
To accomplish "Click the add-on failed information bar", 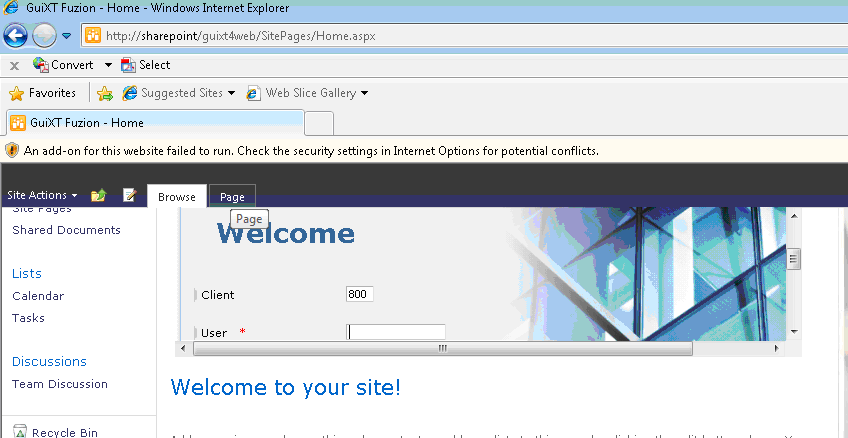I will click(x=424, y=151).
